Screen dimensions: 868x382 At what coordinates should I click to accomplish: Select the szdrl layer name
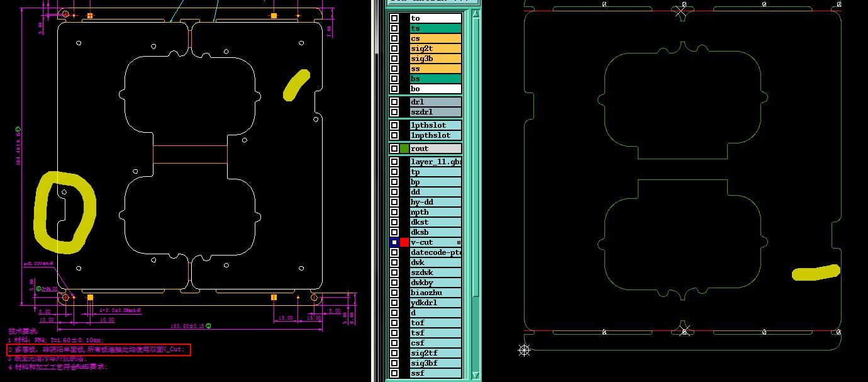click(x=435, y=112)
